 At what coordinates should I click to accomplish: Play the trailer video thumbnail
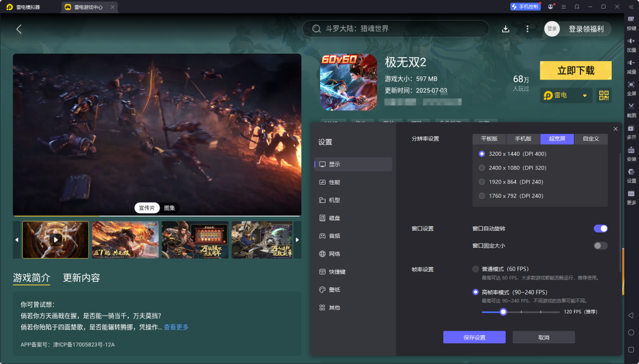55,240
